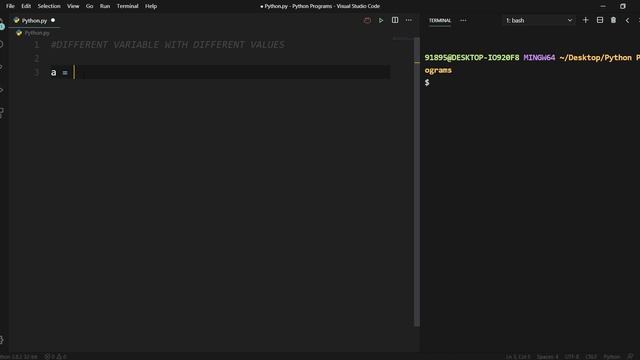This screenshot has height=360, width=640.
Task: Click the comment on line 1
Action: coord(168,44)
